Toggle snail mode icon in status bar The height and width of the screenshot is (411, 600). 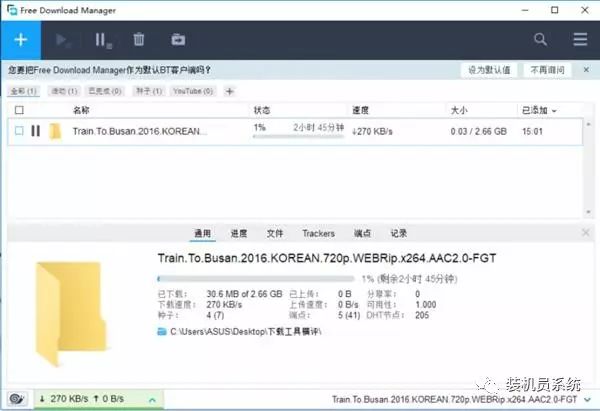point(17,399)
